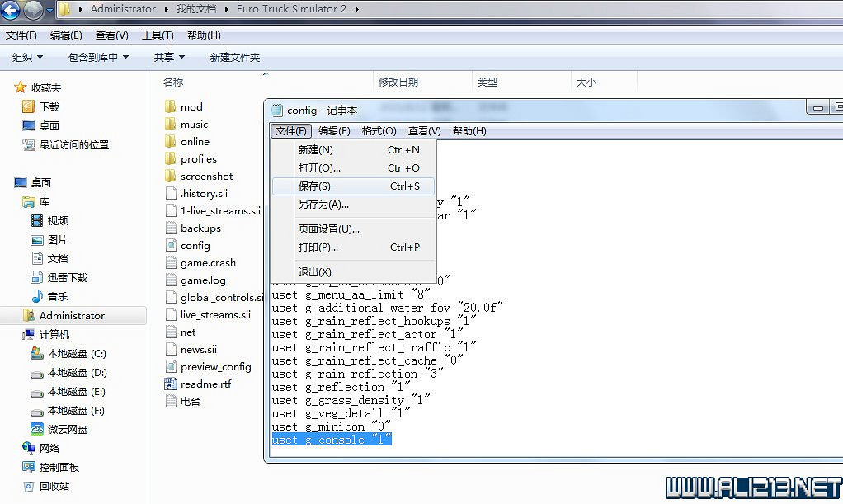Select the screenshot folder icon
The width and height of the screenshot is (843, 504).
[171, 176]
